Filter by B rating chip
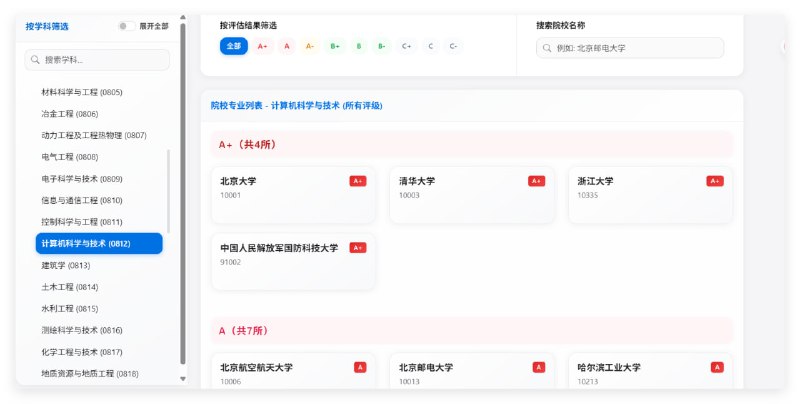The width and height of the screenshot is (800, 404). pos(359,46)
